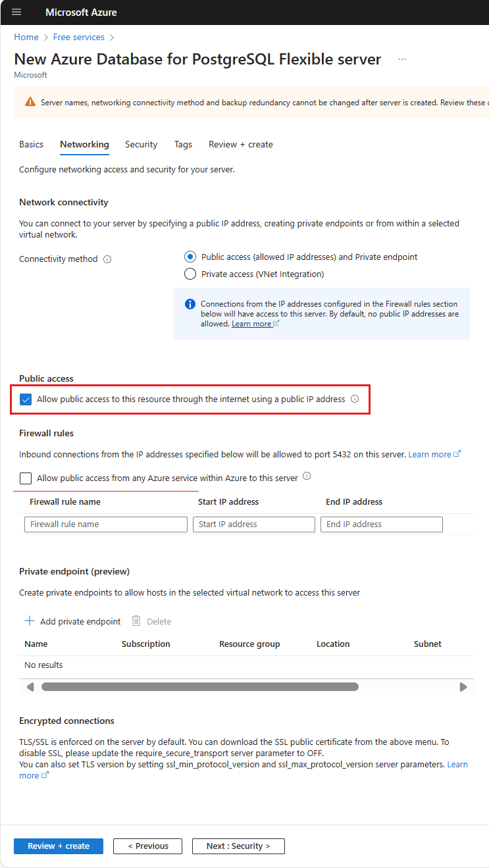
Task: Click the Connectivity method info icon
Action: [107, 259]
